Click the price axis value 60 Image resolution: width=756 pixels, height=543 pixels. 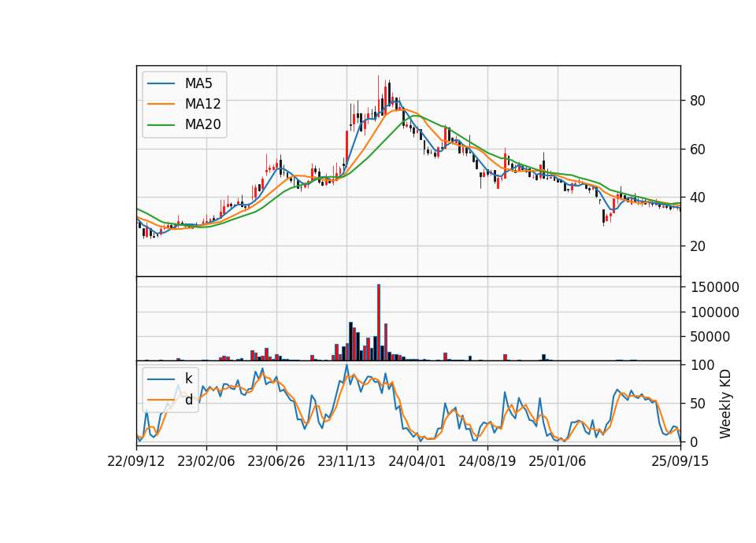tap(698, 150)
